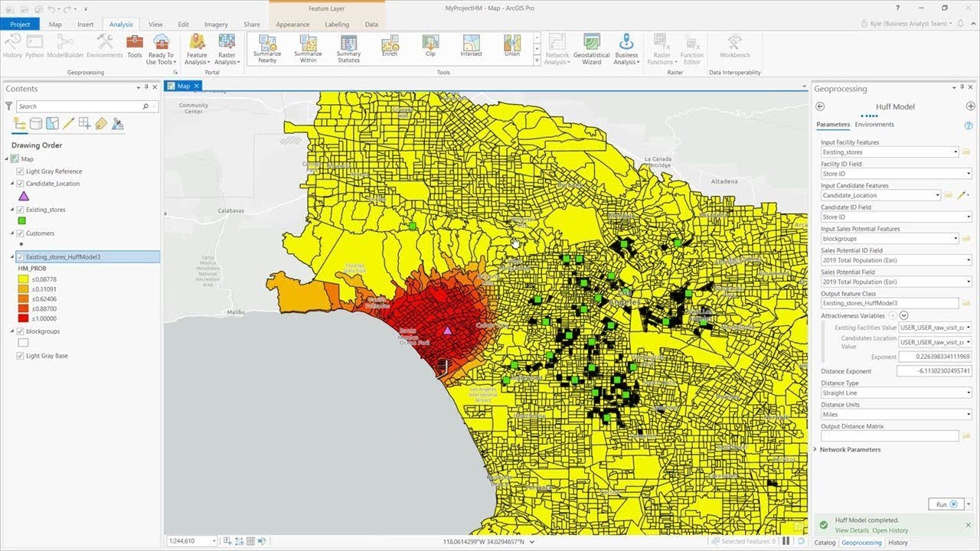This screenshot has width=980, height=551.
Task: Open the View Details link
Action: 851,530
